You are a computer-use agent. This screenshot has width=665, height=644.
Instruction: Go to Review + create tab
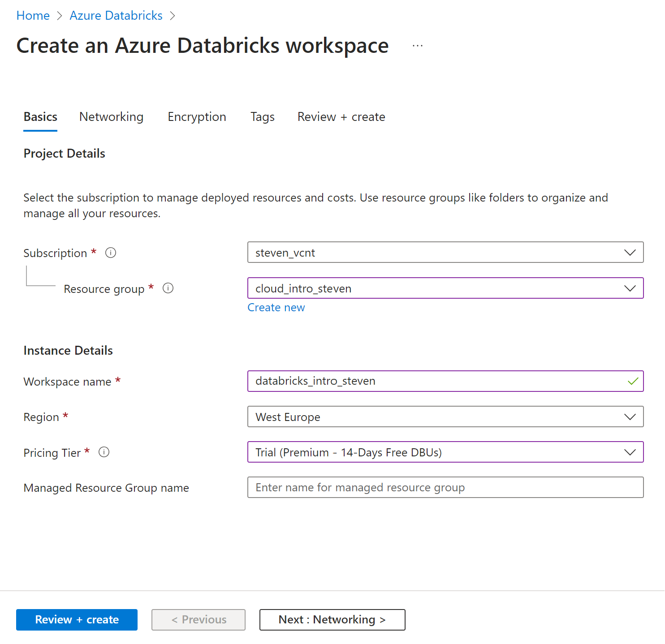tap(341, 117)
